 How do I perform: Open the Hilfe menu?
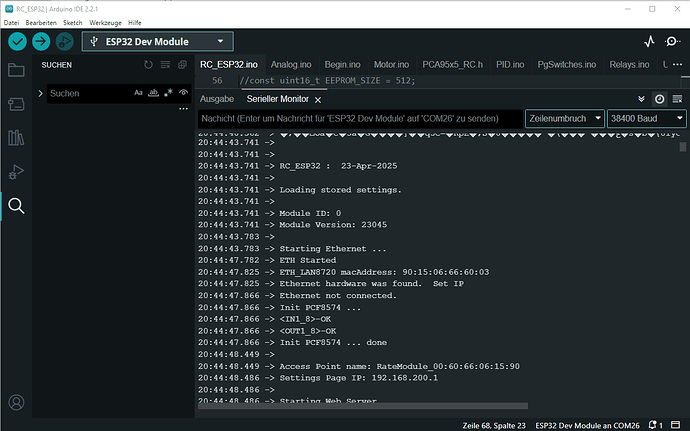coord(135,22)
